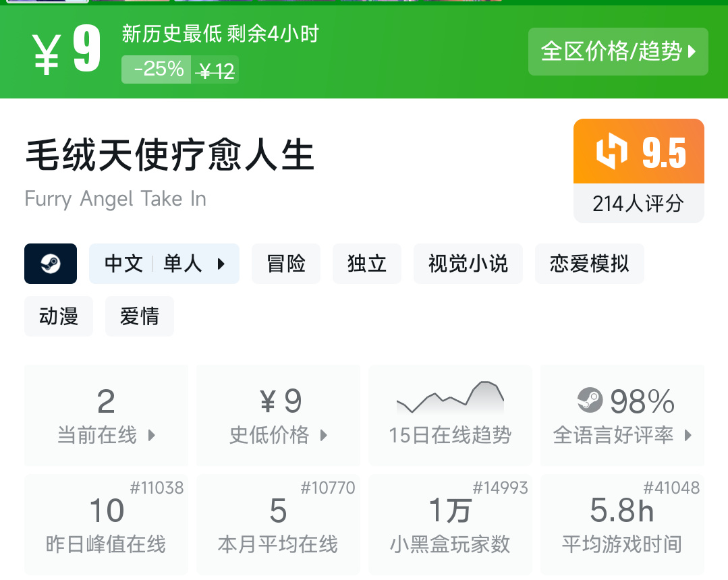This screenshot has height=580, width=728.
Task: Tap the struck-through original price ¥12
Action: tap(215, 71)
